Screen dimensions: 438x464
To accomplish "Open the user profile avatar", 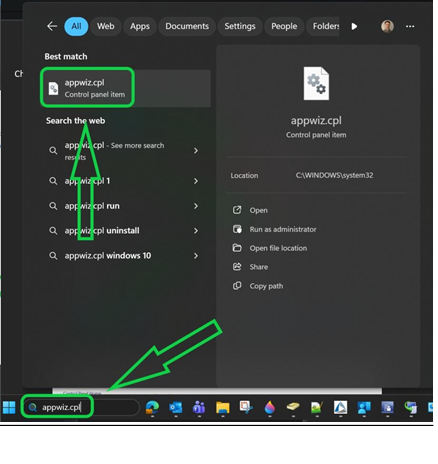I will (387, 26).
